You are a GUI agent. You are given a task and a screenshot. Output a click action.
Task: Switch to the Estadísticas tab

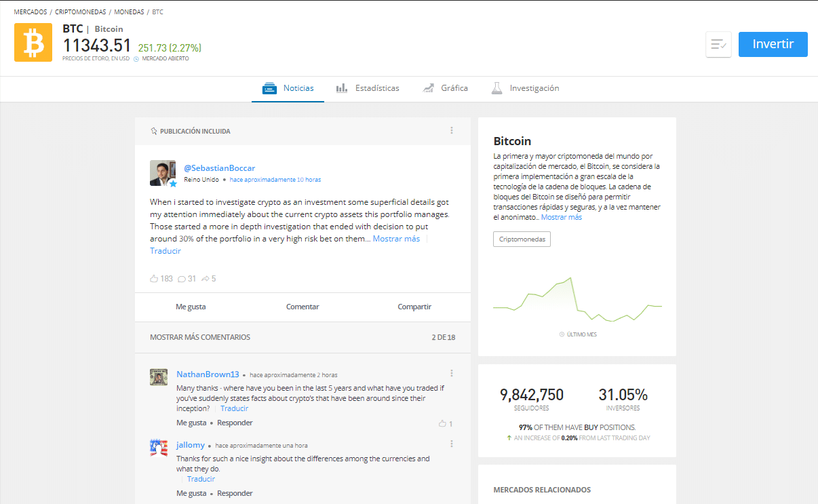[368, 88]
